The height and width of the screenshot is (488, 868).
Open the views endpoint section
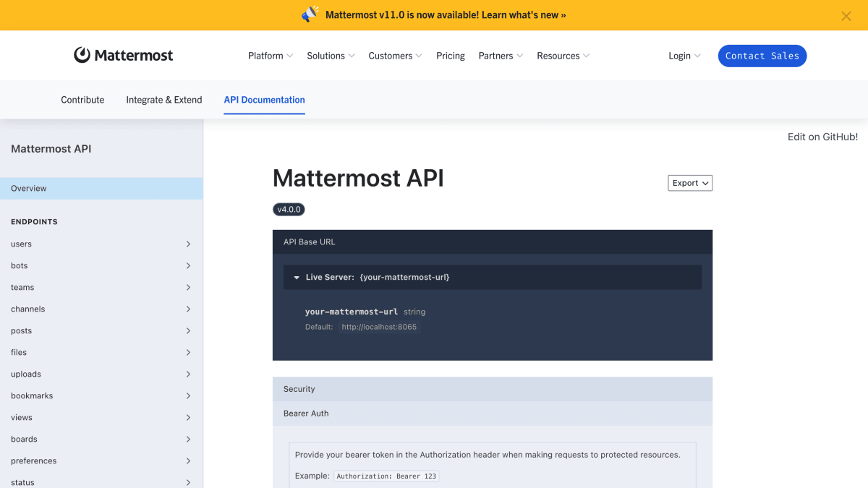point(101,418)
